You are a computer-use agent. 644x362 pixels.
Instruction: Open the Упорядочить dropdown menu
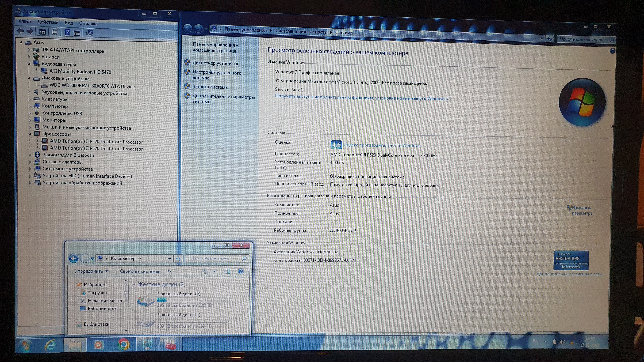91,271
